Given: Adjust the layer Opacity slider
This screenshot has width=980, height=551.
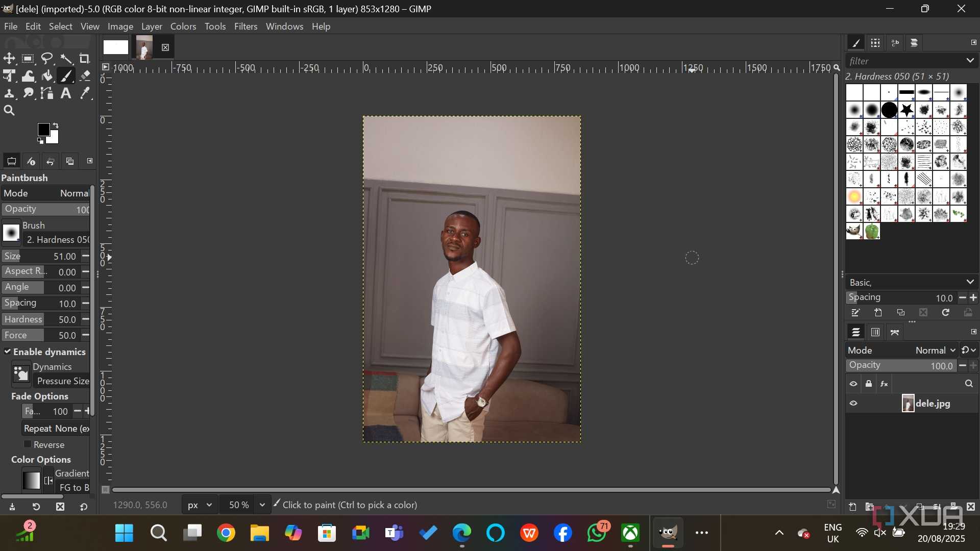Looking at the screenshot, I should 900,365.
